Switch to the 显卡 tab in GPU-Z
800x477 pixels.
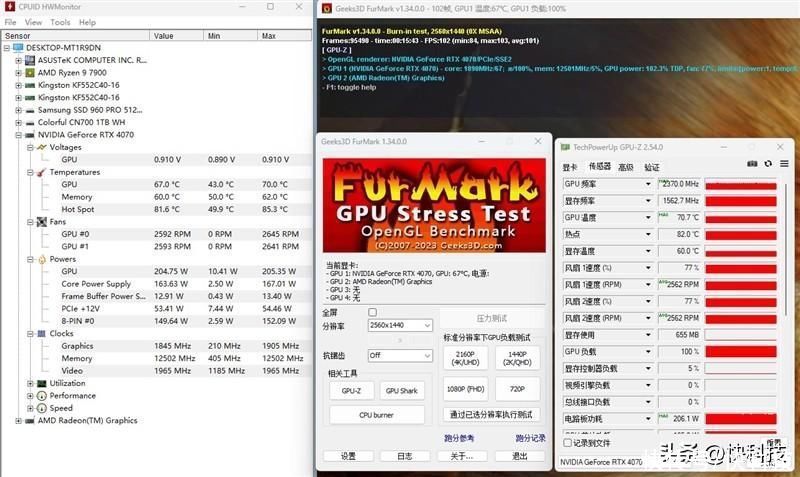570,167
